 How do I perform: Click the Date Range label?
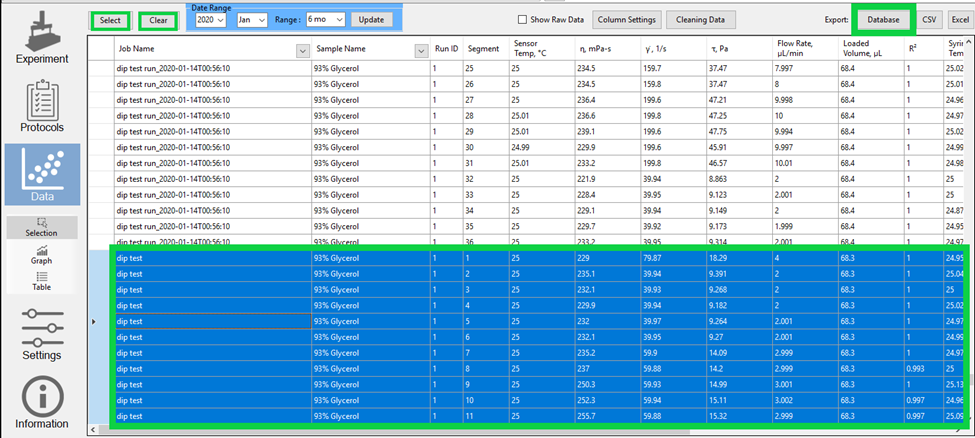tap(211, 7)
